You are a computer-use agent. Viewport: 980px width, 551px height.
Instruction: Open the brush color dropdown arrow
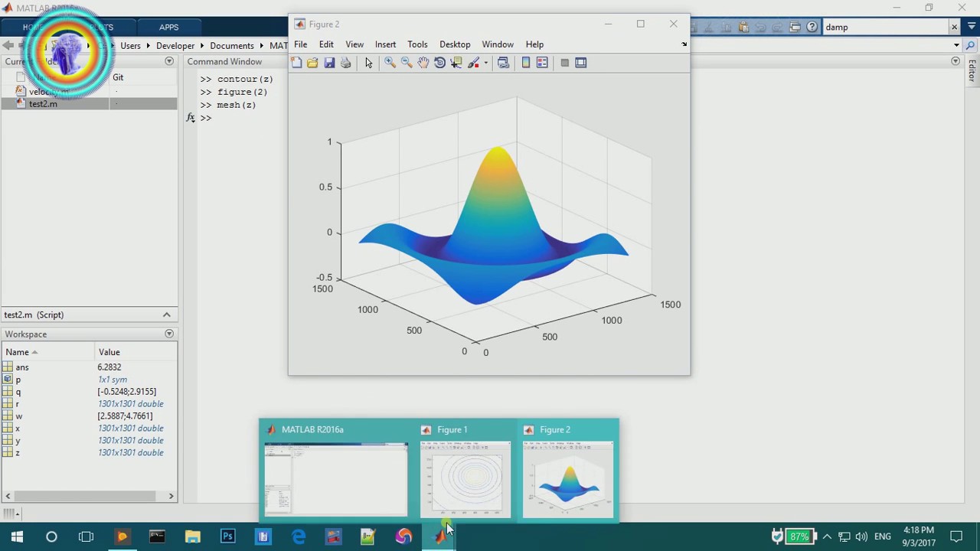485,64
